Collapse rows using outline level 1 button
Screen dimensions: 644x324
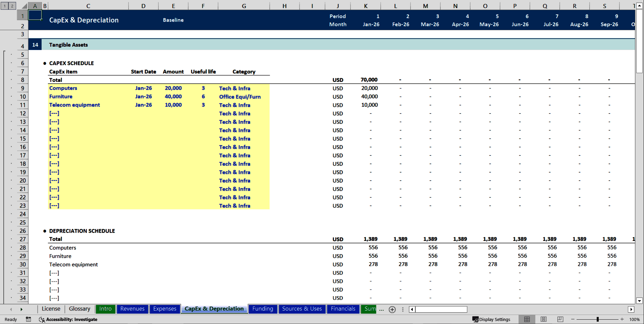(x=4, y=6)
